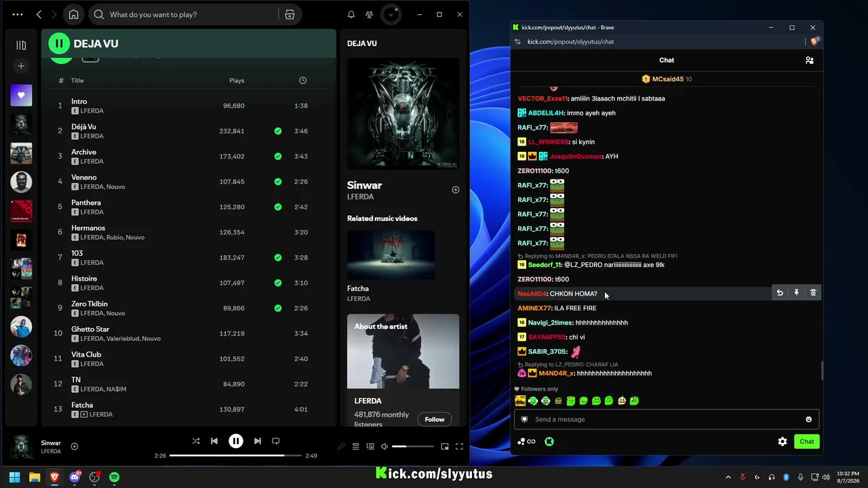Toggle shuffle in Spotify player
The width and height of the screenshot is (868, 488).
[x=196, y=441]
